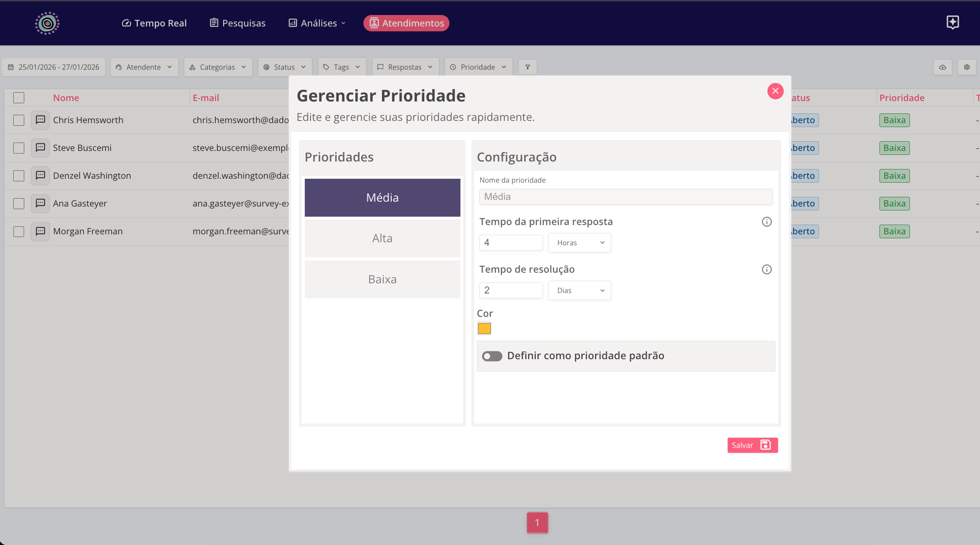Screen dimensions: 980x545
Task: Click the AI sparkle icon in header
Action: click(x=953, y=23)
